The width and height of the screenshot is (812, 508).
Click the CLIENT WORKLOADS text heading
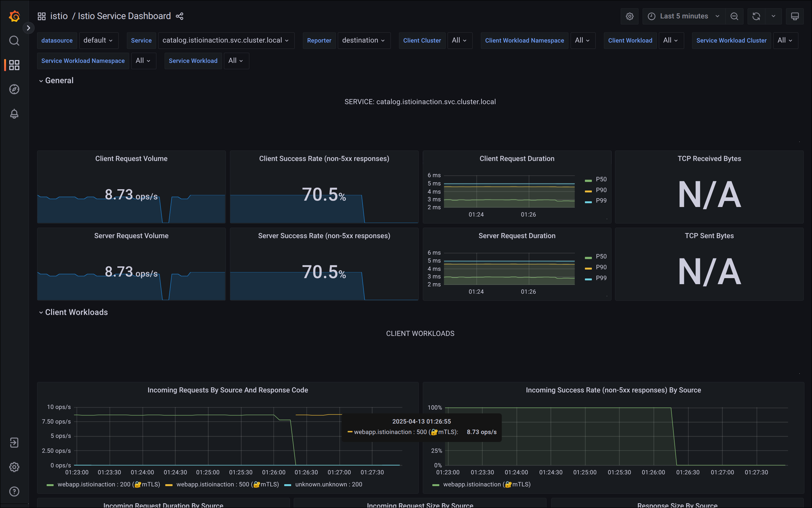(420, 334)
